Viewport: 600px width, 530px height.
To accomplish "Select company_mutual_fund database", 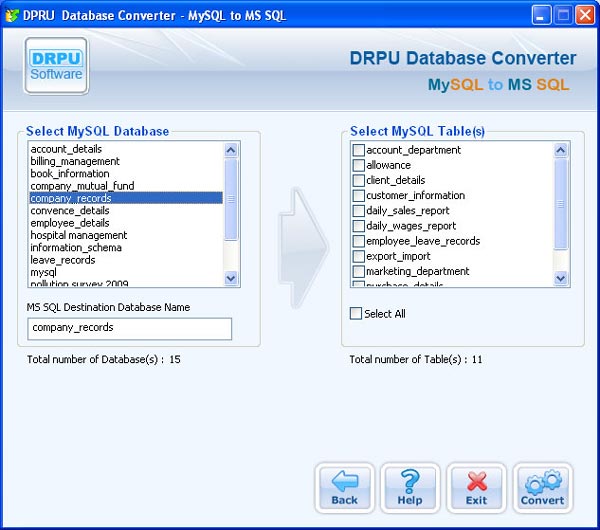I will [x=126, y=186].
